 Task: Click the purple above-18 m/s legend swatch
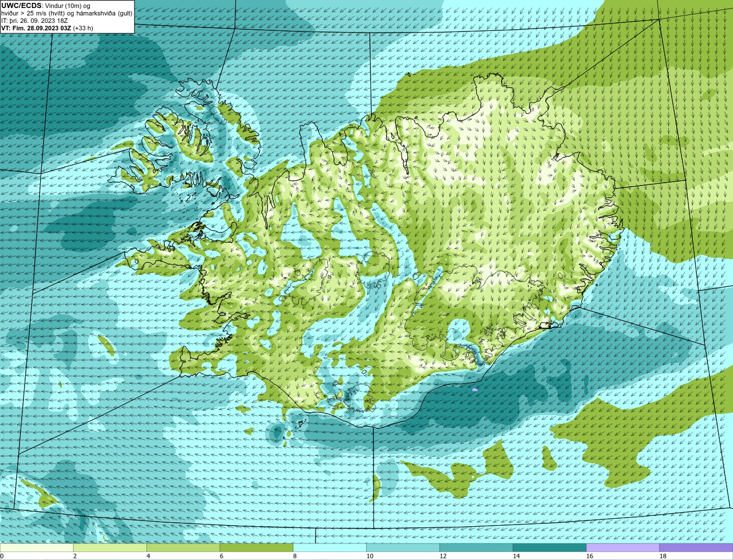[x=696, y=548]
